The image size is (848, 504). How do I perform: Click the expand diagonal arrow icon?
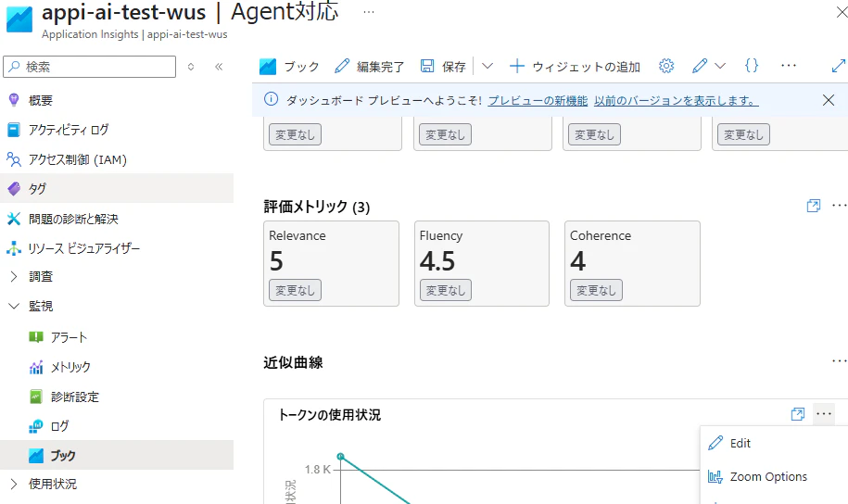tap(838, 66)
